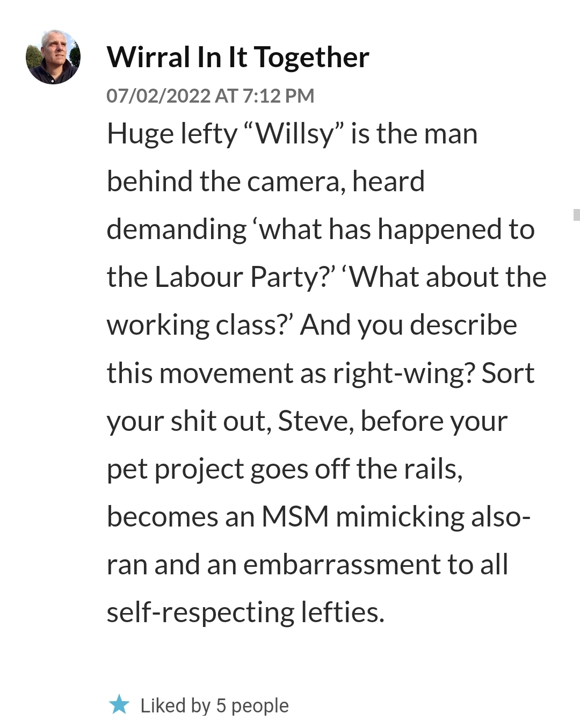Open the commenter's profile avatar photo
Image resolution: width=580 pixels, height=728 pixels.
pyautogui.click(x=53, y=57)
